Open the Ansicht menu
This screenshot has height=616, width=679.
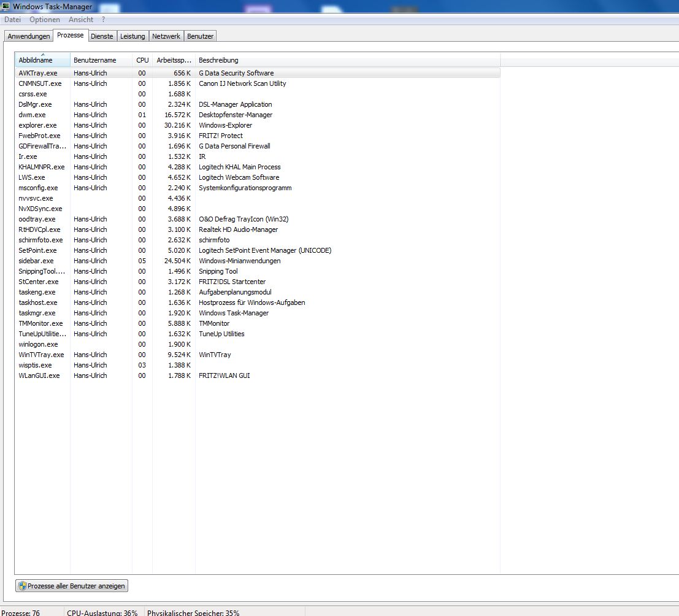coord(80,20)
